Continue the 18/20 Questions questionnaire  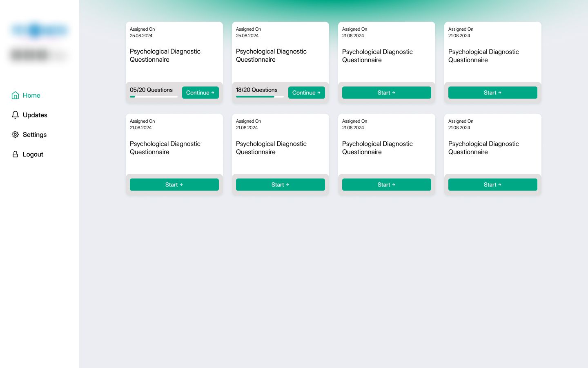point(307,92)
